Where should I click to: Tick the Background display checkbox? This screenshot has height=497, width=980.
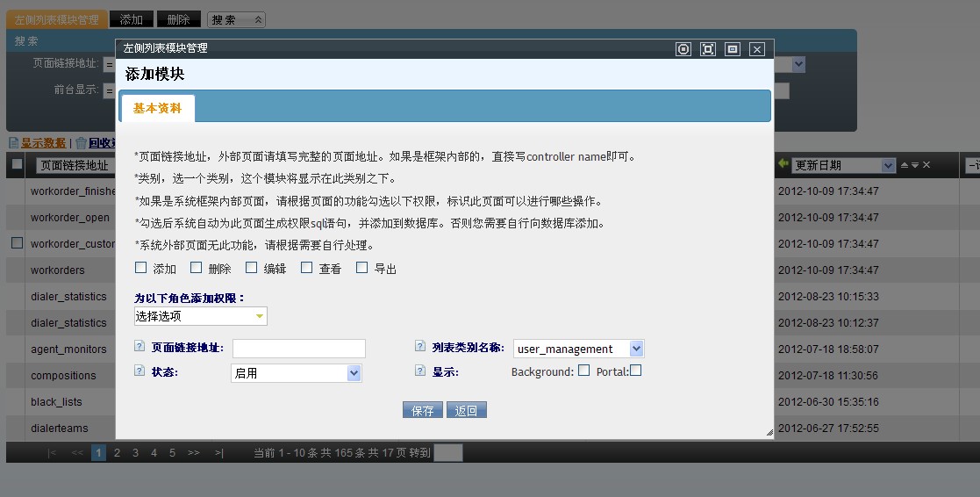coord(583,371)
